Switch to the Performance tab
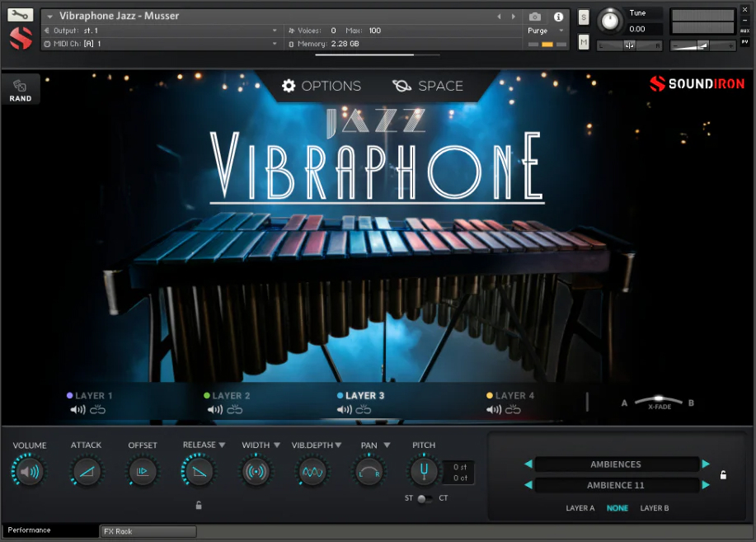This screenshot has height=542, width=756. click(50, 530)
